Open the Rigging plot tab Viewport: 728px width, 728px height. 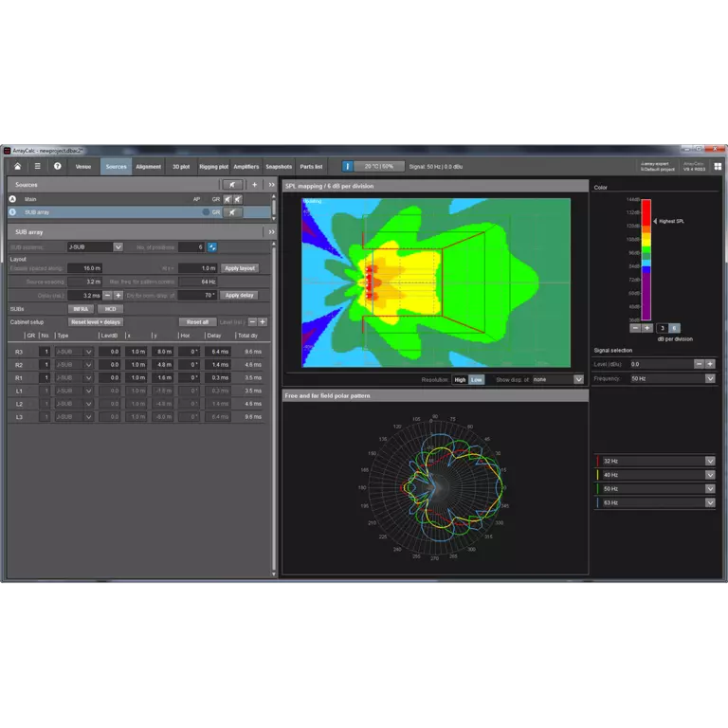[x=212, y=166]
